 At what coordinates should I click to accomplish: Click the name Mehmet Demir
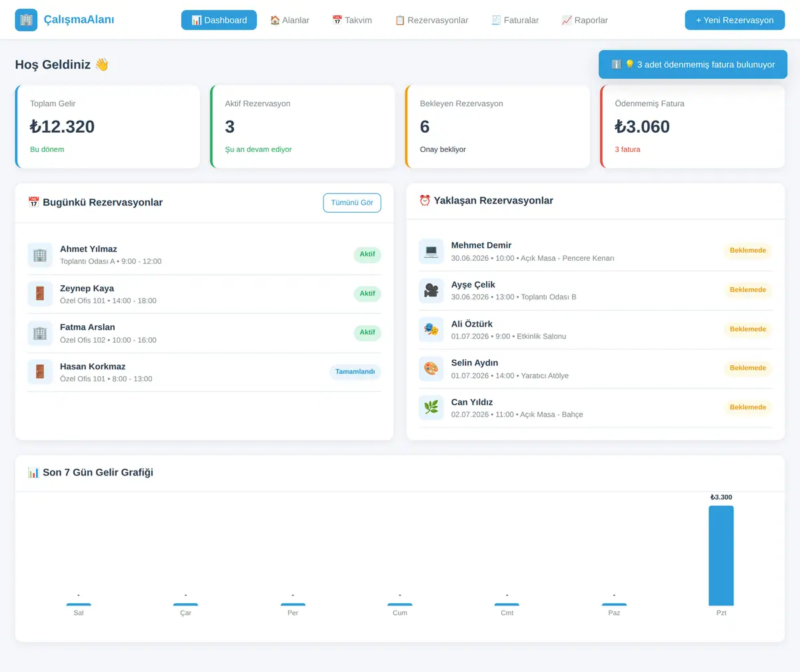[481, 245]
